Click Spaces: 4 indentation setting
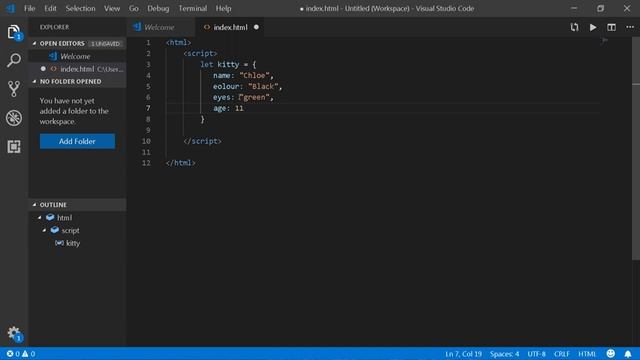The image size is (640, 360). (504, 353)
